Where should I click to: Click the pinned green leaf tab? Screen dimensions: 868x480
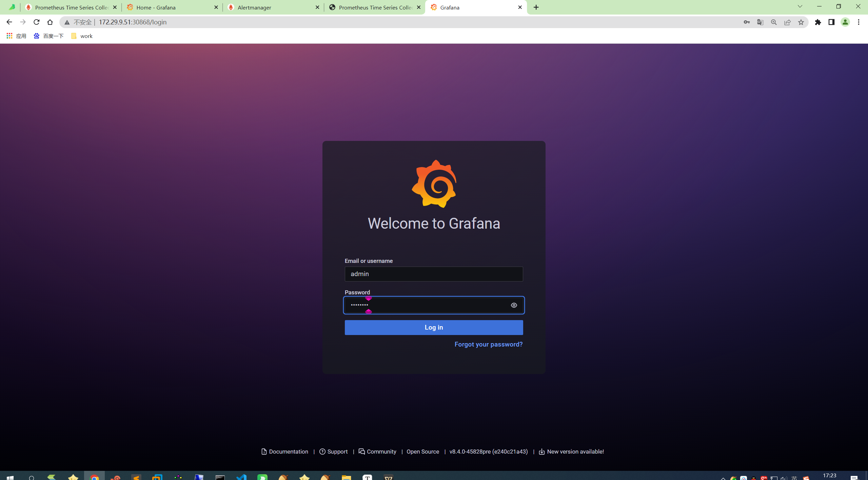click(12, 7)
